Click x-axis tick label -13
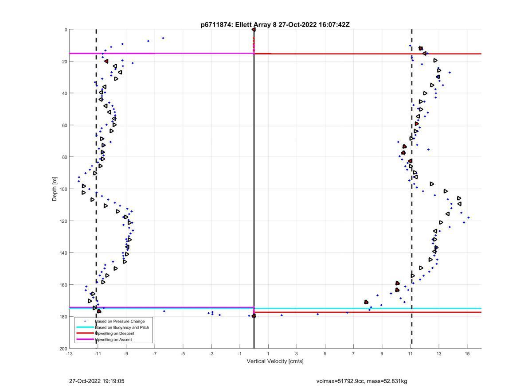 point(69,353)
